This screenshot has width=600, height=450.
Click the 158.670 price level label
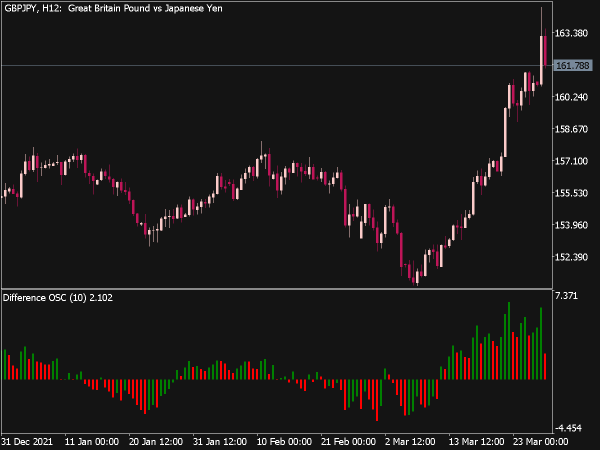pyautogui.click(x=571, y=129)
